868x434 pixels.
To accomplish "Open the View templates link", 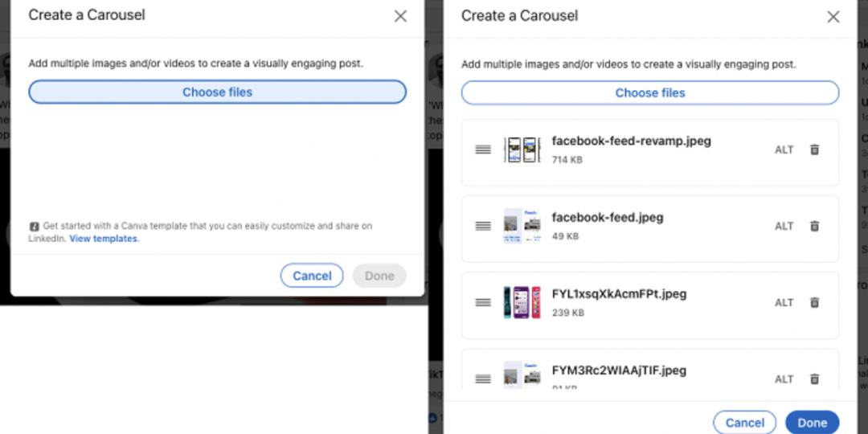I will click(104, 239).
